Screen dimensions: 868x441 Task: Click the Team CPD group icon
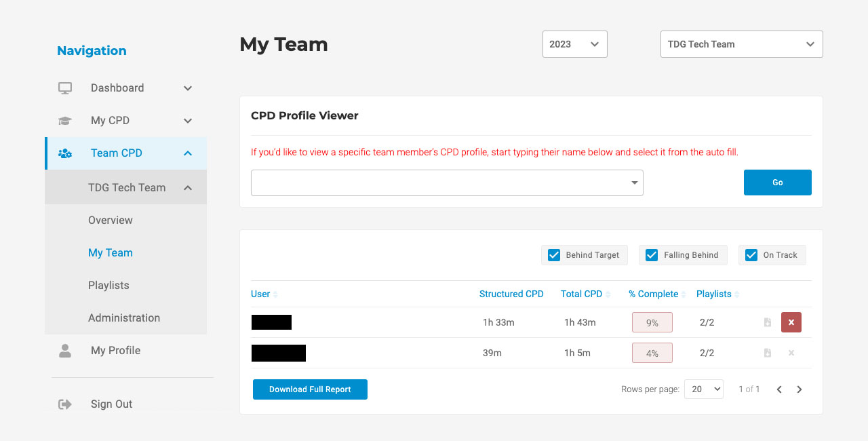(65, 153)
